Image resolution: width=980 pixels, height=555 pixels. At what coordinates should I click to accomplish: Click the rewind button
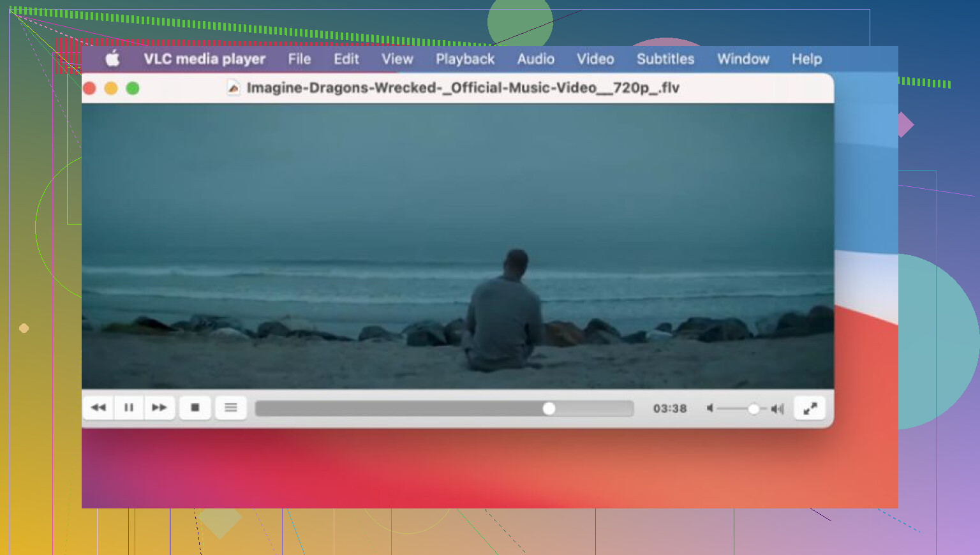98,408
